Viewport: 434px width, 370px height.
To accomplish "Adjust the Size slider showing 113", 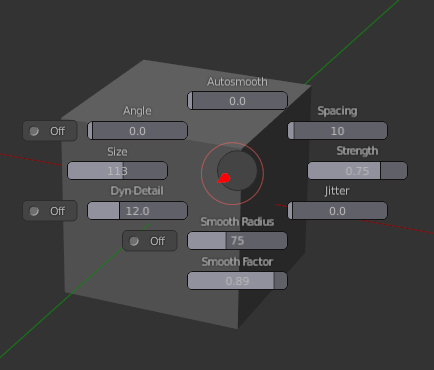I will tap(117, 171).
